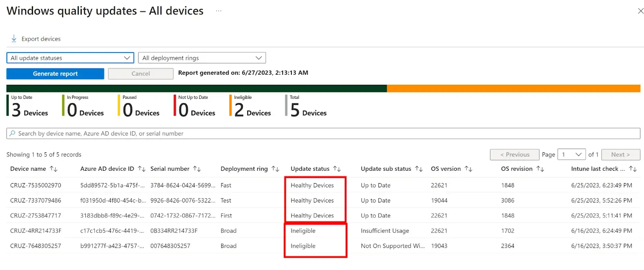Click Showing 1 to 5 of 5 records

(x=44, y=155)
